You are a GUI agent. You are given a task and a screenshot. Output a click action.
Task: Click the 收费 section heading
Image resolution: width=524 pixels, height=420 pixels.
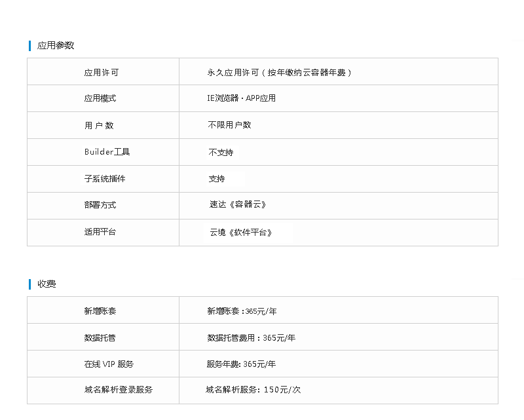click(47, 284)
